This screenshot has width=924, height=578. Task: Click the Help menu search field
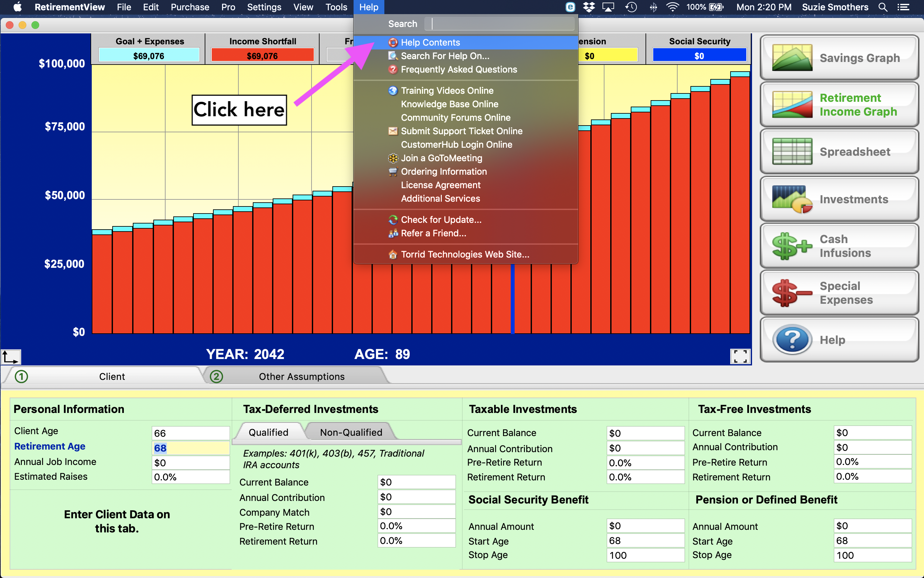click(499, 24)
